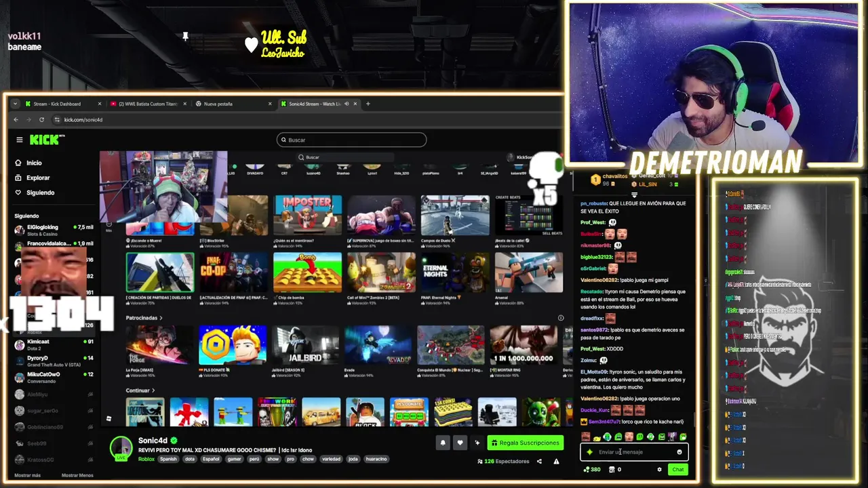Screen dimensions: 868x488
Task: Click the Enviar un mensaje chat input
Action: pos(634,452)
